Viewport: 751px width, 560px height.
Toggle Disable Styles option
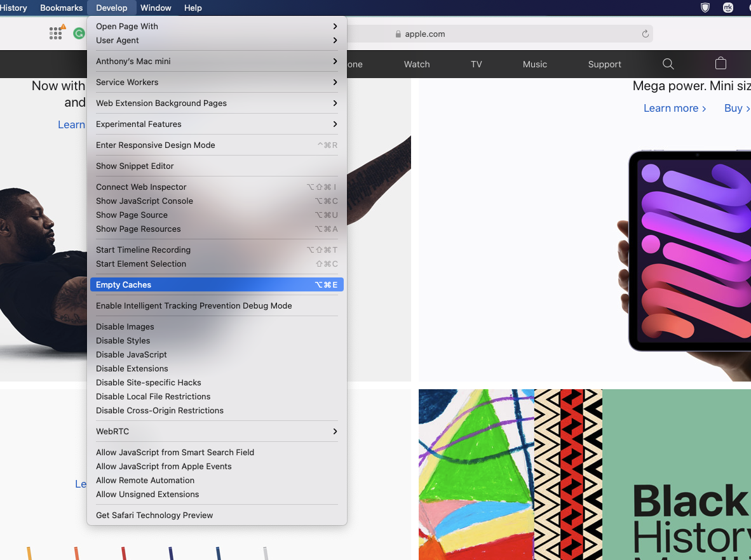coord(217,341)
